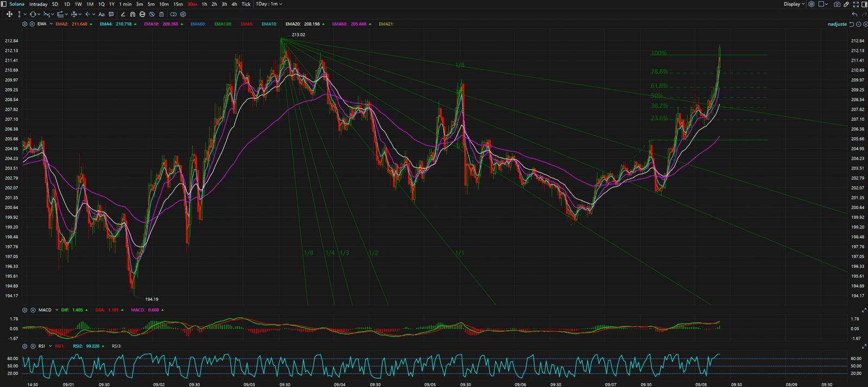868x387 pixels.
Task: Select the Aa text tool
Action: pyautogui.click(x=101, y=14)
